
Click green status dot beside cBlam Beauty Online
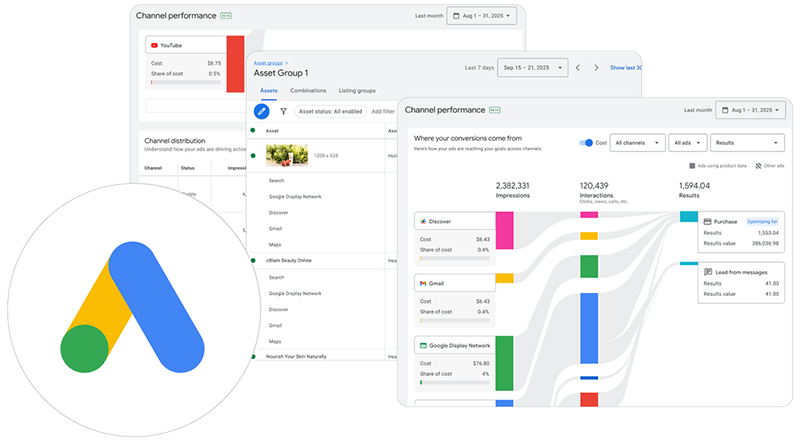point(253,260)
